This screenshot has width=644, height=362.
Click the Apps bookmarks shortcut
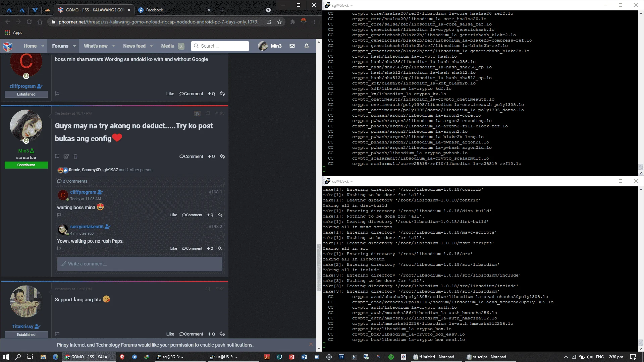(13, 33)
